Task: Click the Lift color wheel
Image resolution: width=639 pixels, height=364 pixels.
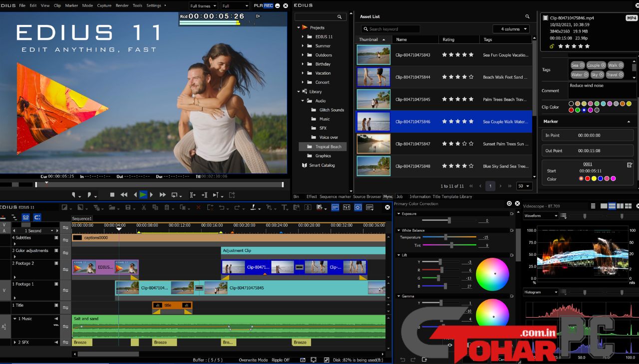Action: coord(492,274)
